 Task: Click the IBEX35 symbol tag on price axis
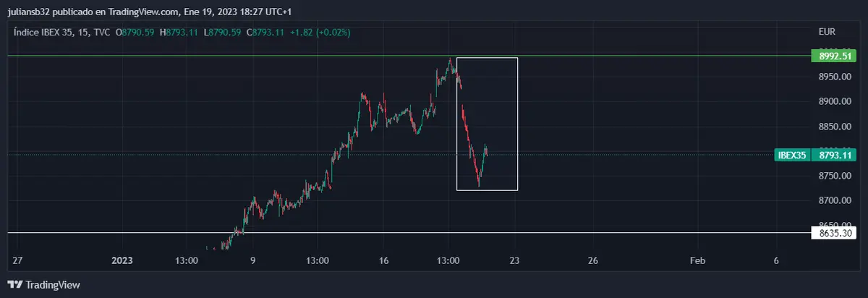click(792, 154)
